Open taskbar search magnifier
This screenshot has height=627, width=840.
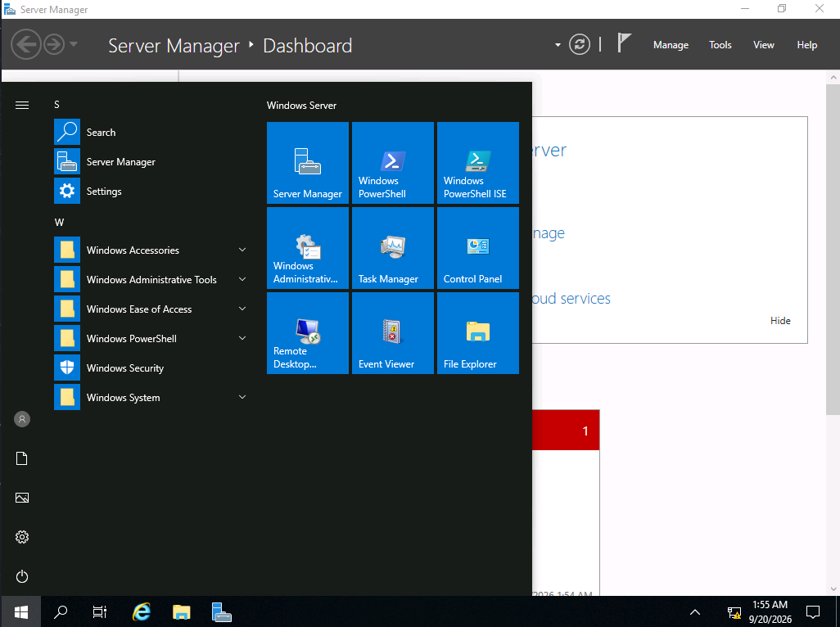pos(61,612)
